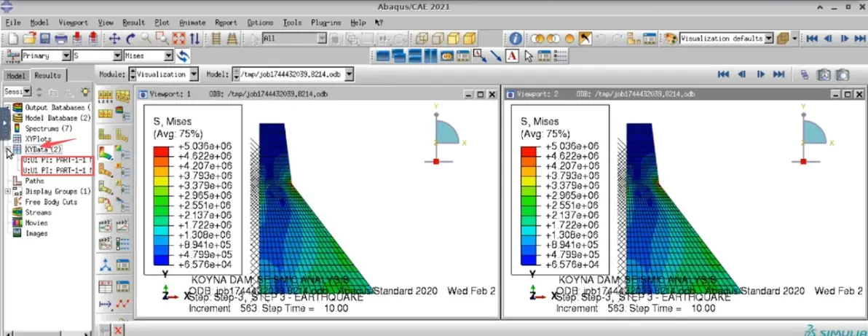
Task: Select the Pan View tool
Action: [114, 38]
